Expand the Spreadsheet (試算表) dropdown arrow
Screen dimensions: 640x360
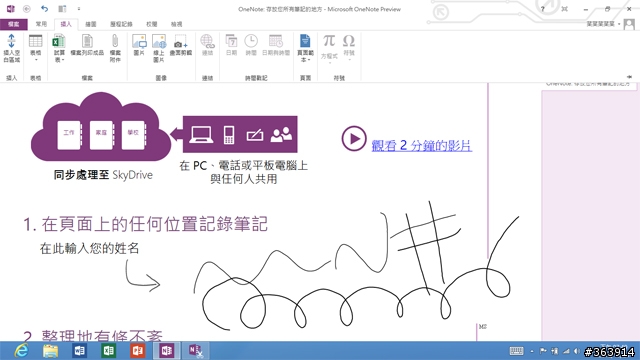point(63,60)
